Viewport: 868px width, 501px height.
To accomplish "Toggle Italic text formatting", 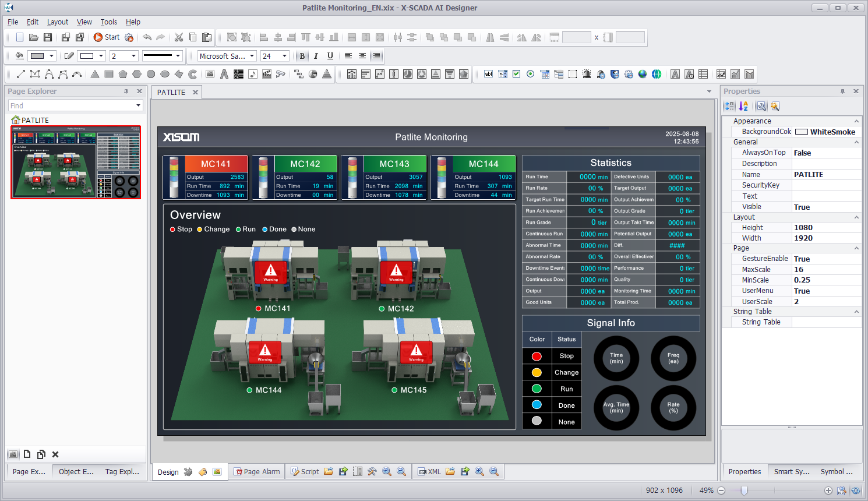I will 316,56.
